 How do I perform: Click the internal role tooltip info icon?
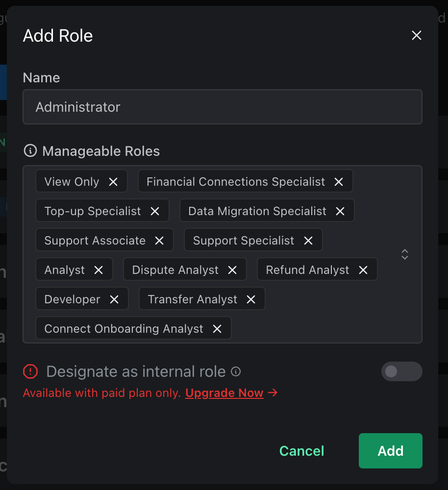(x=236, y=371)
